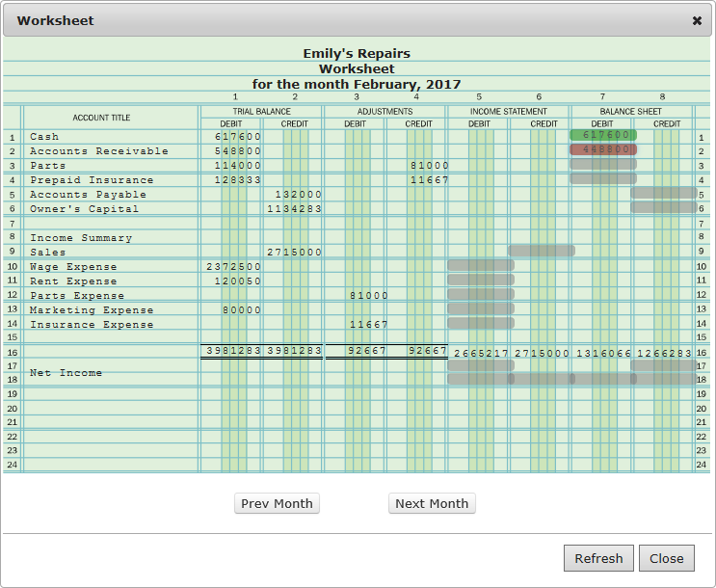Focus the Rent Expense income statement debit input
716x588 pixels.
(481, 280)
